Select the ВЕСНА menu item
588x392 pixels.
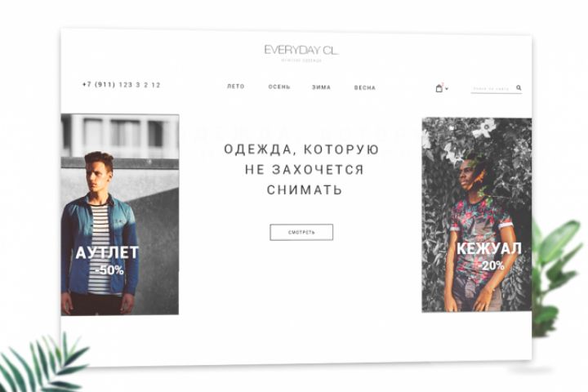tap(365, 87)
